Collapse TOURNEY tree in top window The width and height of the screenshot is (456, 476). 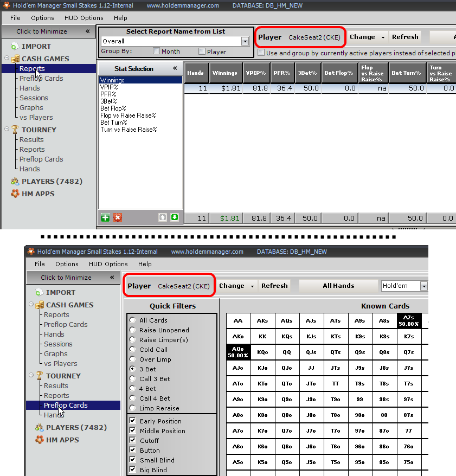pyautogui.click(x=7, y=129)
